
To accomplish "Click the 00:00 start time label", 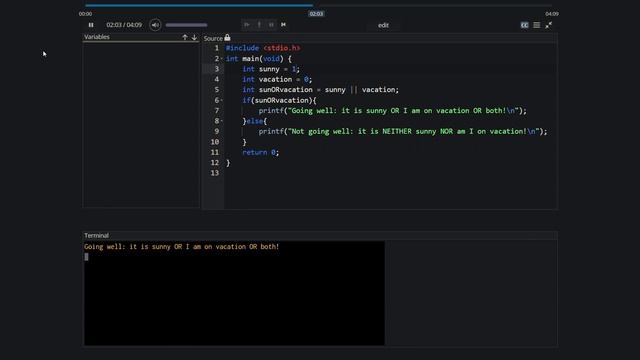I will tap(85, 14).
